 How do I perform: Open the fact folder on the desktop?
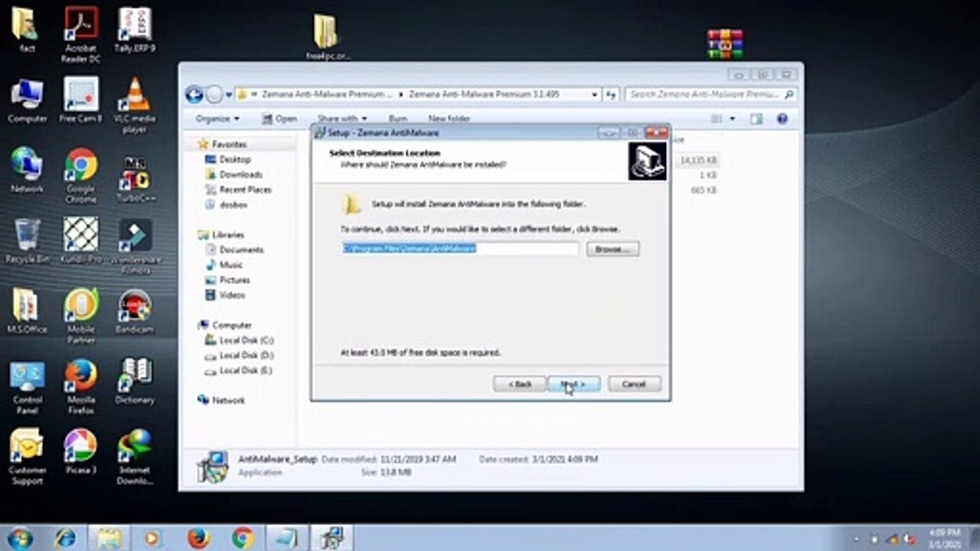pos(27,31)
